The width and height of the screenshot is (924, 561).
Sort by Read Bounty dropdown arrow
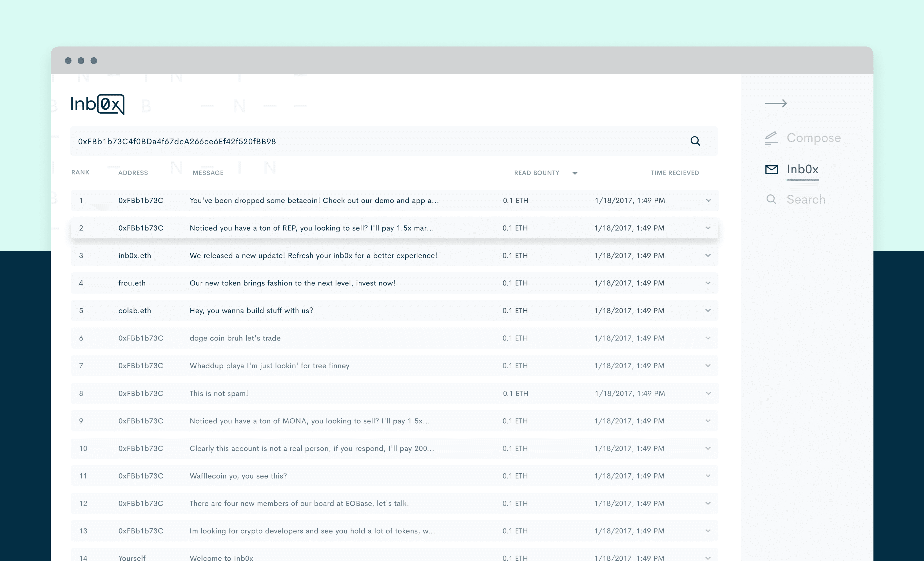[x=574, y=173]
